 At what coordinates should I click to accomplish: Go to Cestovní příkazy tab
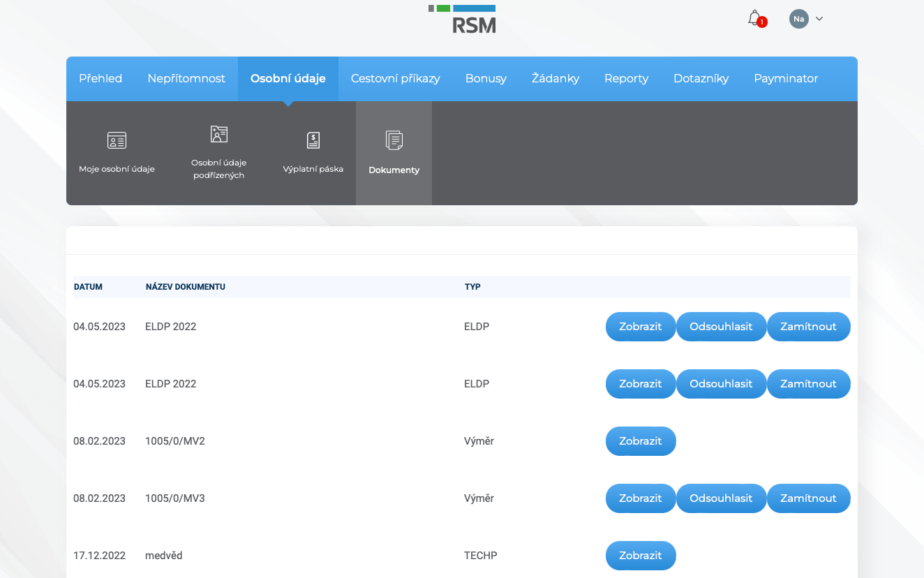[396, 79]
